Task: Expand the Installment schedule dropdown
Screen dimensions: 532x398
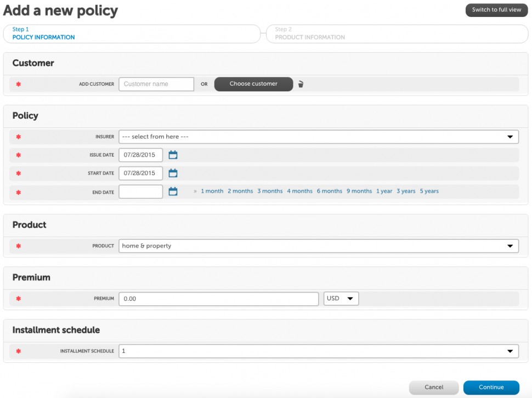Action: (x=319, y=351)
